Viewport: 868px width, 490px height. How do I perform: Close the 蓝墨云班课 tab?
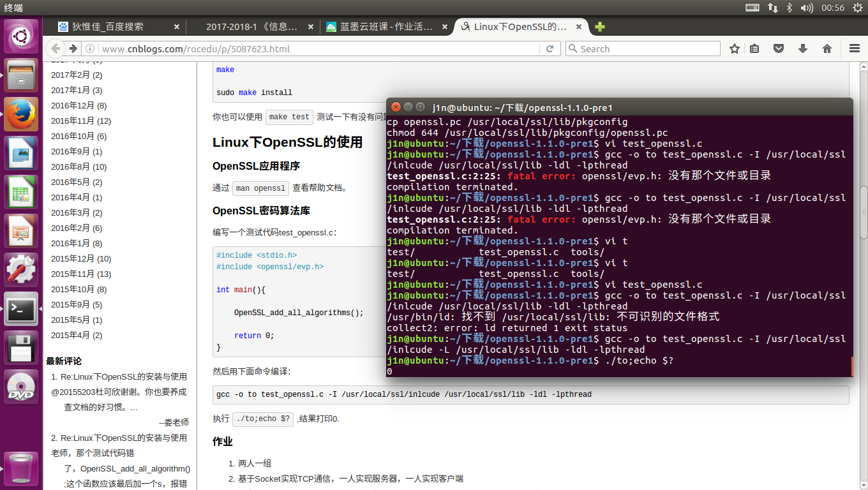pyautogui.click(x=445, y=27)
